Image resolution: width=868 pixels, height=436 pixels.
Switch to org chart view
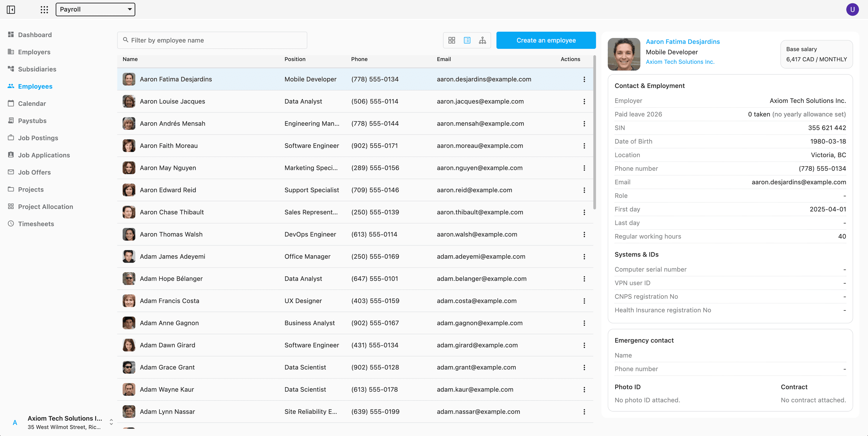483,40
